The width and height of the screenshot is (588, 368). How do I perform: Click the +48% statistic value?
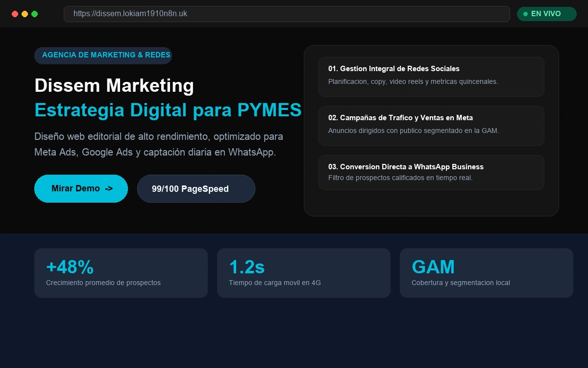point(70,267)
